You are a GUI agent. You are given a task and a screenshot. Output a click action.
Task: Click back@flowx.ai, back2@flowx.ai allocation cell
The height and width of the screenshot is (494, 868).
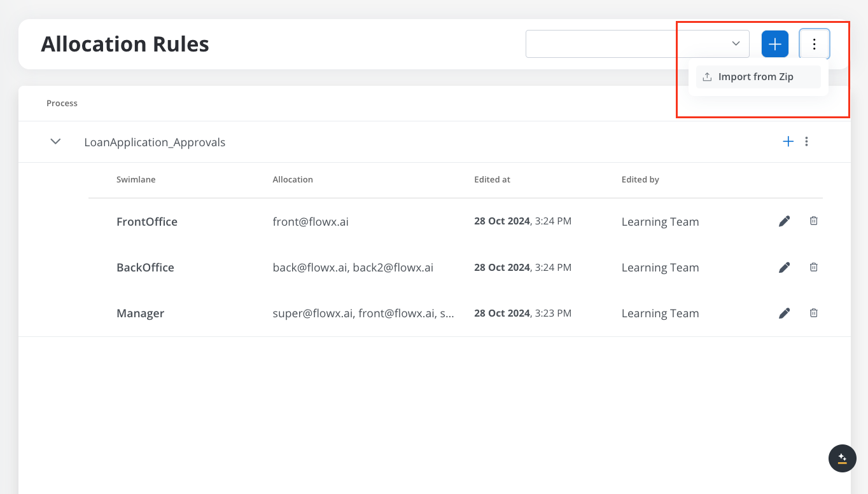coord(353,268)
